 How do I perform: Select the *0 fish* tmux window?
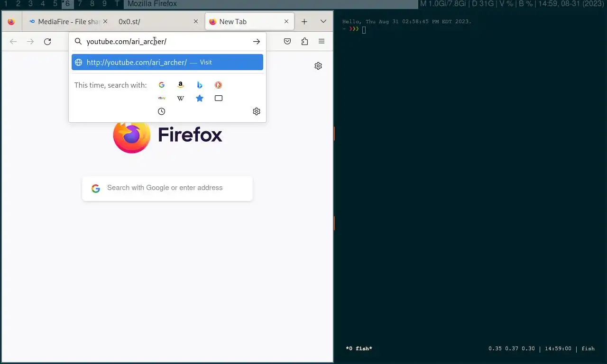tap(359, 348)
